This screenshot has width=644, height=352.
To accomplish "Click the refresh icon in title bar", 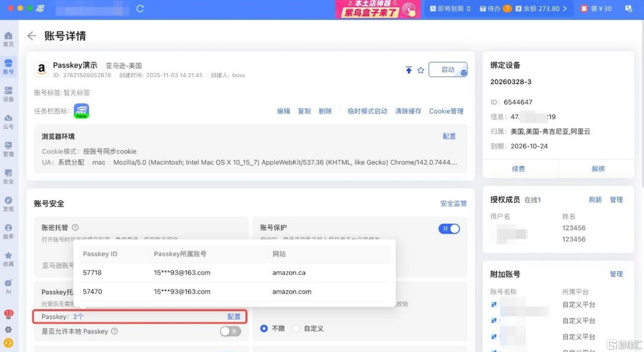I will coord(140,9).
